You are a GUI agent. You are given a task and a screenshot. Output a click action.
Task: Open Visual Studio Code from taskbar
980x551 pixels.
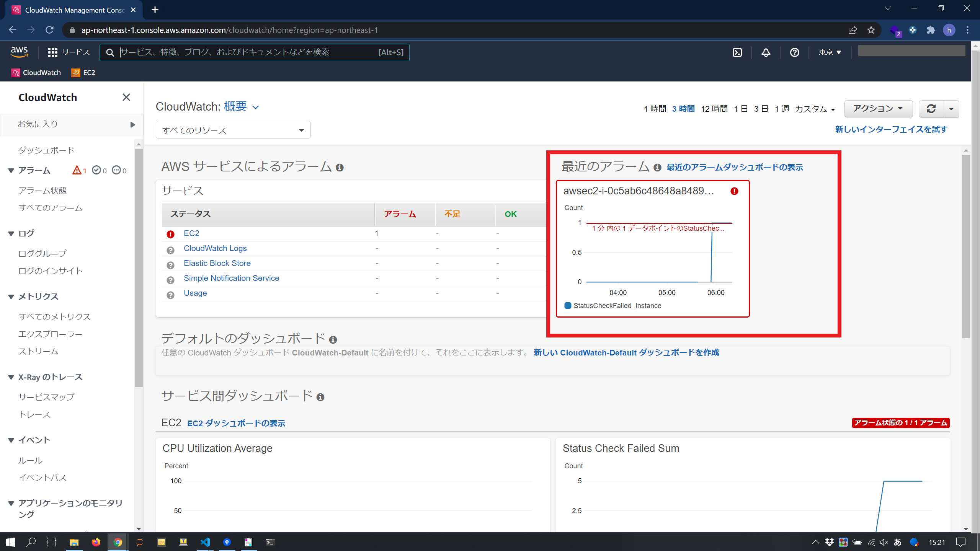click(205, 542)
